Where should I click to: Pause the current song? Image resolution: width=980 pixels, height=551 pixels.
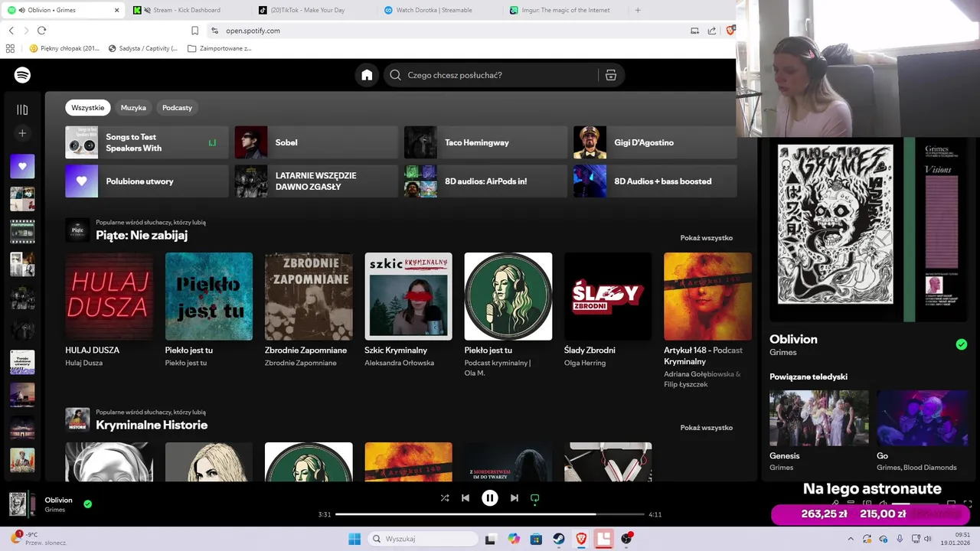point(490,497)
